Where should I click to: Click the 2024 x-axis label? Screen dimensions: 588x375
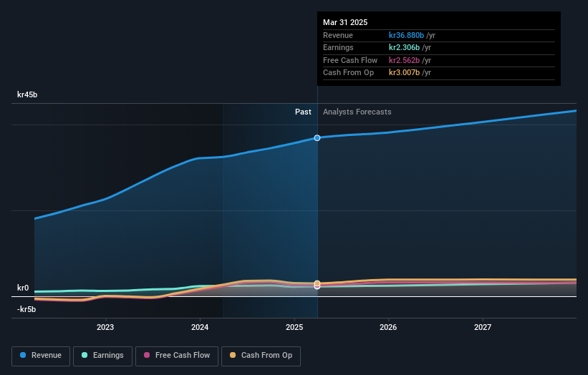(x=200, y=327)
